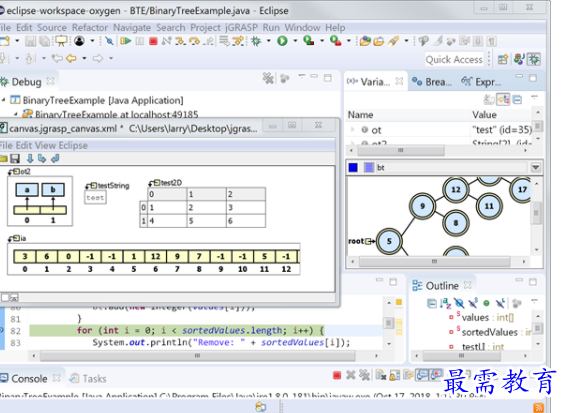Click the yellow Back navigation arrow
Image resolution: width=565 pixels, height=413 pixels.
[71, 58]
